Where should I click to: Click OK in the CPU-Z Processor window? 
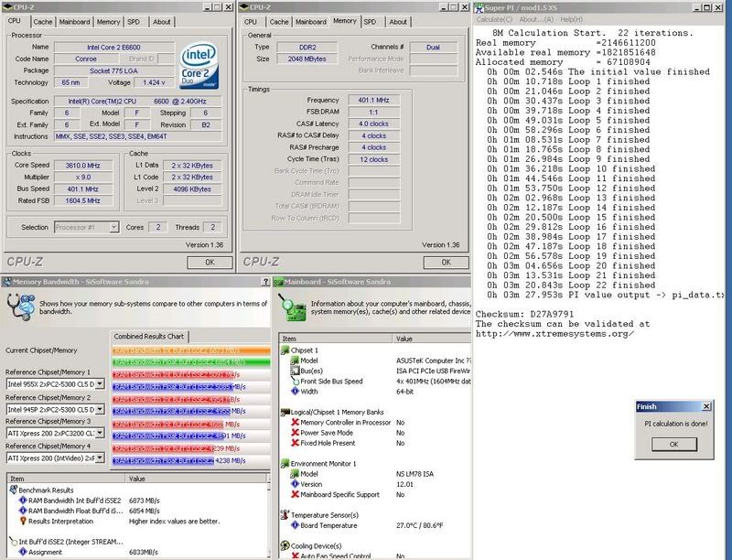coord(210,263)
